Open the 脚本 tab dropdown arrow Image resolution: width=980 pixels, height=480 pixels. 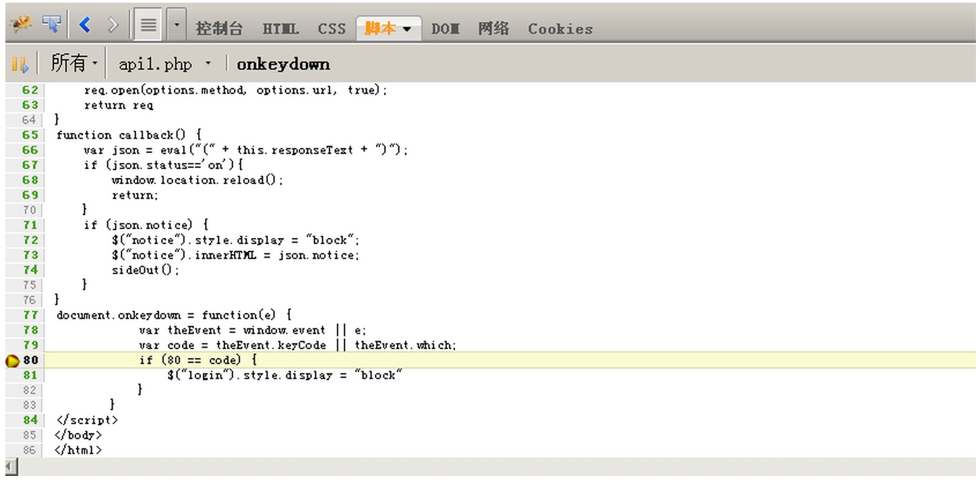coord(407,30)
